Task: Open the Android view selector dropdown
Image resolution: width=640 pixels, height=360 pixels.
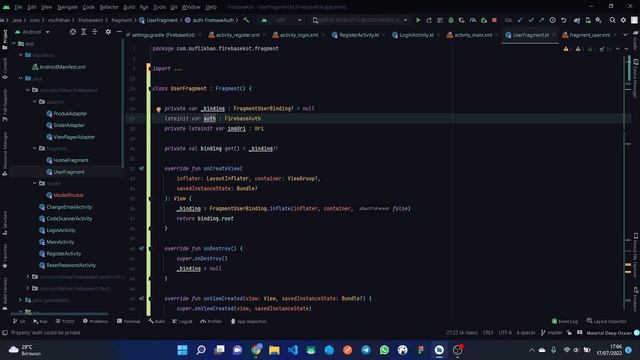Action: point(32,32)
